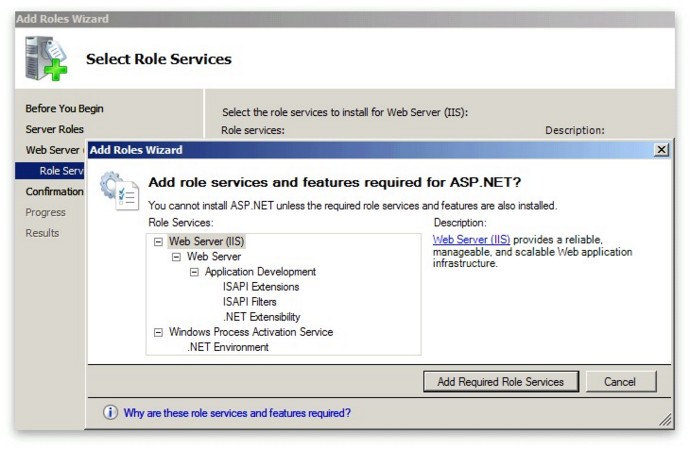Click the gear checklist icon in the dialog
The width and height of the screenshot is (690, 449).
tap(119, 191)
